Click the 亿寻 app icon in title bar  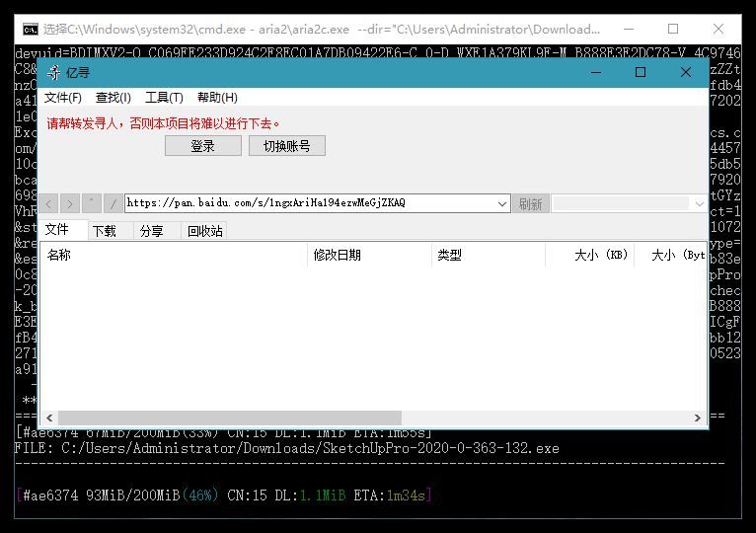51,72
